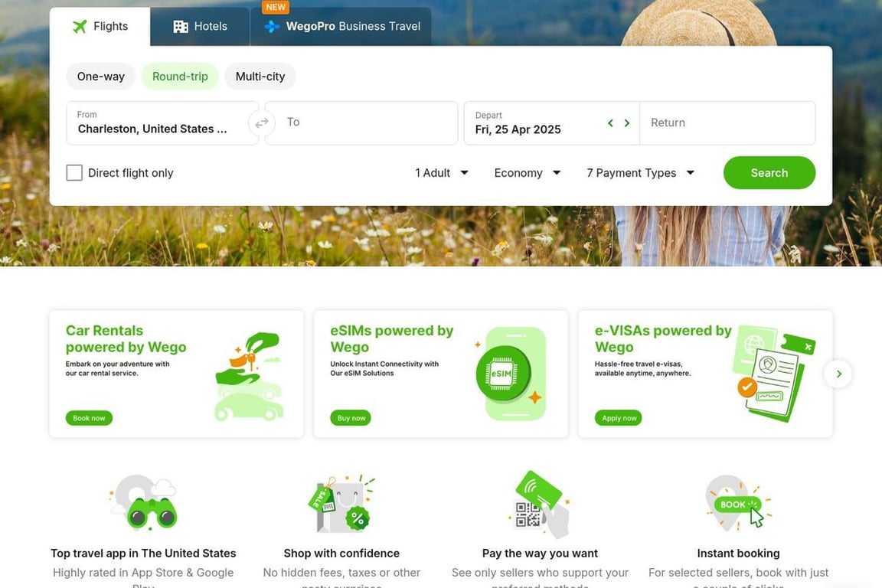Click the Return date field
Screen dimensions: 882x588
[x=727, y=122]
